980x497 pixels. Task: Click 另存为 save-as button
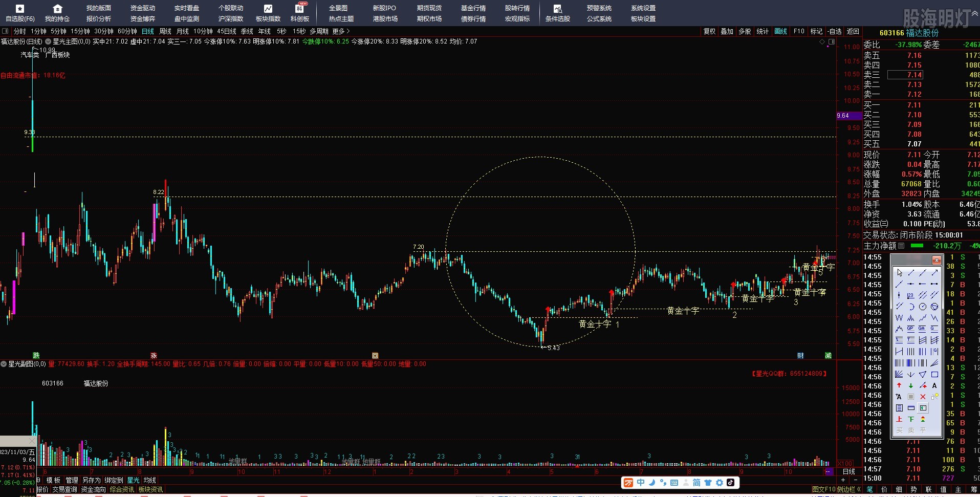point(91,480)
